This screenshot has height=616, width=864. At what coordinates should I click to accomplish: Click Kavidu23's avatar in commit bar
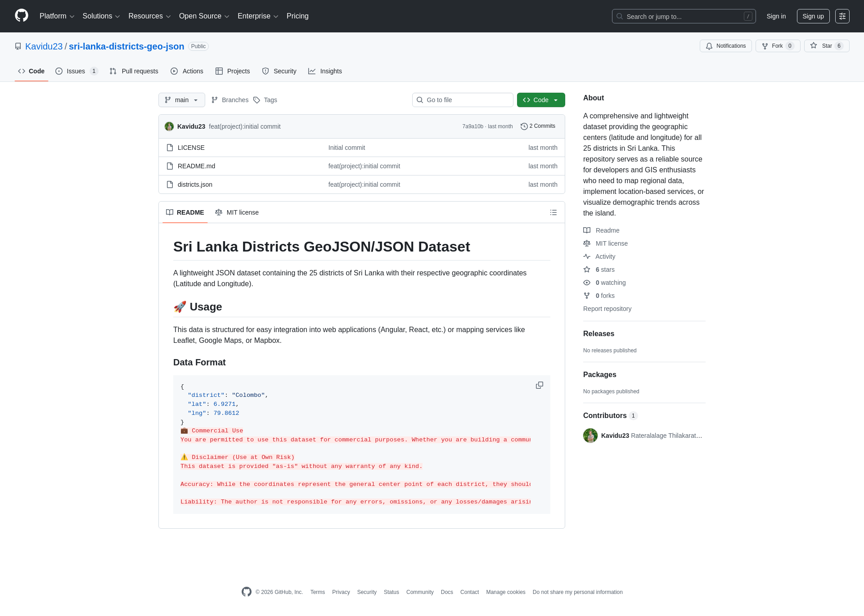[169, 126]
